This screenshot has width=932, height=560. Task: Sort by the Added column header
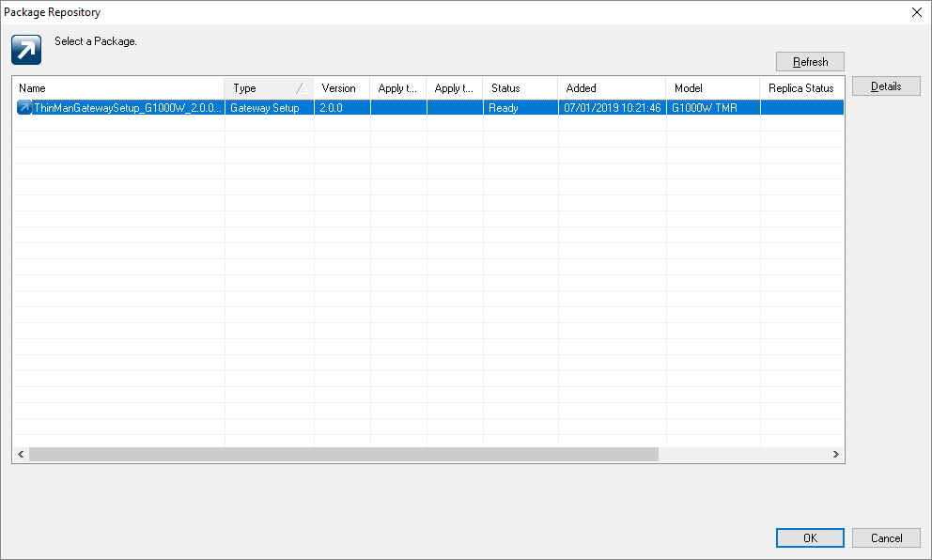pos(612,88)
